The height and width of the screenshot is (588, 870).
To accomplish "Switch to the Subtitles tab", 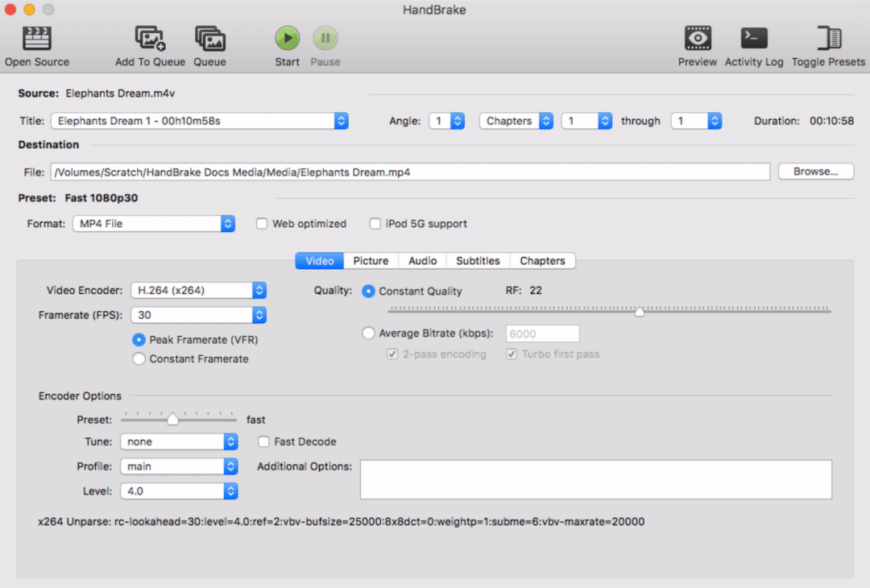I will pyautogui.click(x=478, y=261).
